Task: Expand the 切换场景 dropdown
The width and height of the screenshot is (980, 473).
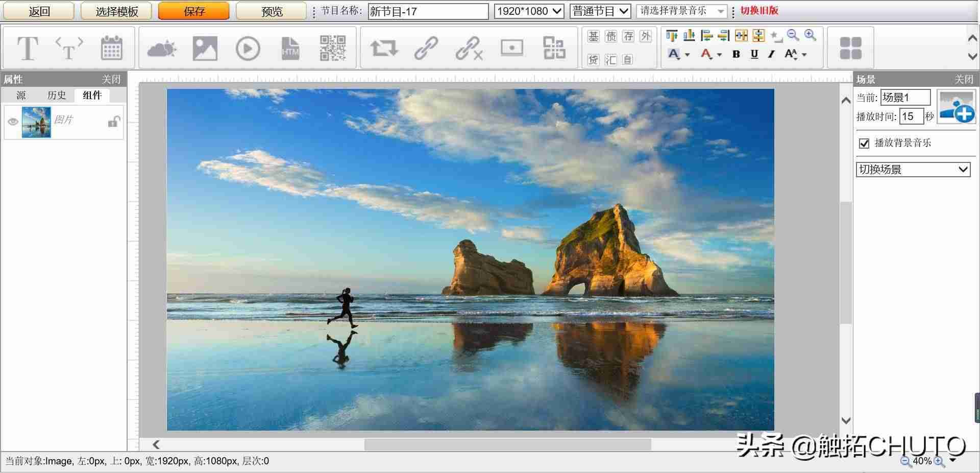Action: (x=913, y=170)
